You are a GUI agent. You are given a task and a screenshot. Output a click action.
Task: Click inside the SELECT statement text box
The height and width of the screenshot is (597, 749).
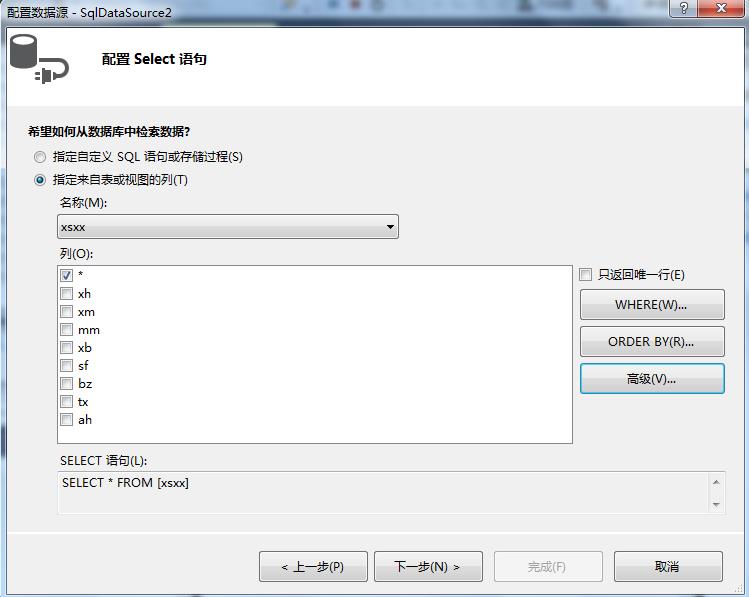[x=380, y=493]
